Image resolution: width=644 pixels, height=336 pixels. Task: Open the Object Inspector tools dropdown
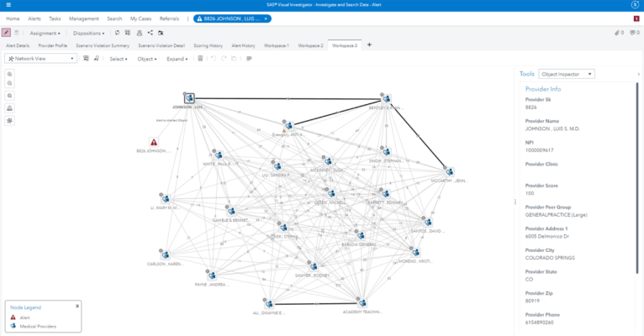(x=568, y=74)
